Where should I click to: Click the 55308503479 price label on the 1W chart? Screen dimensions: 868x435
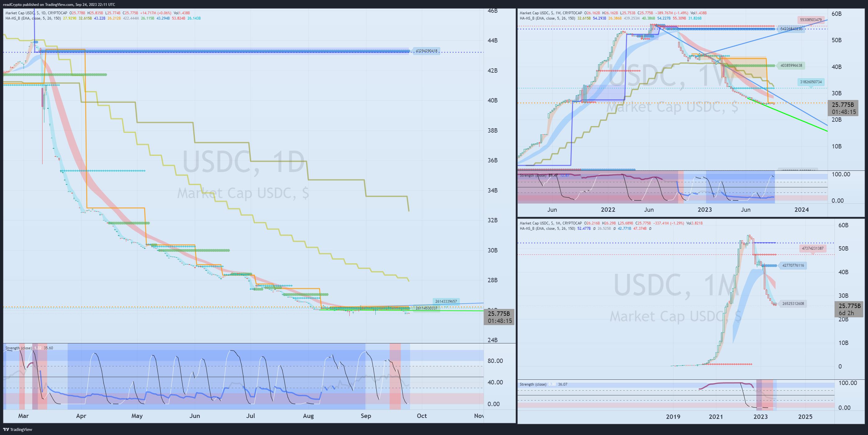click(811, 20)
